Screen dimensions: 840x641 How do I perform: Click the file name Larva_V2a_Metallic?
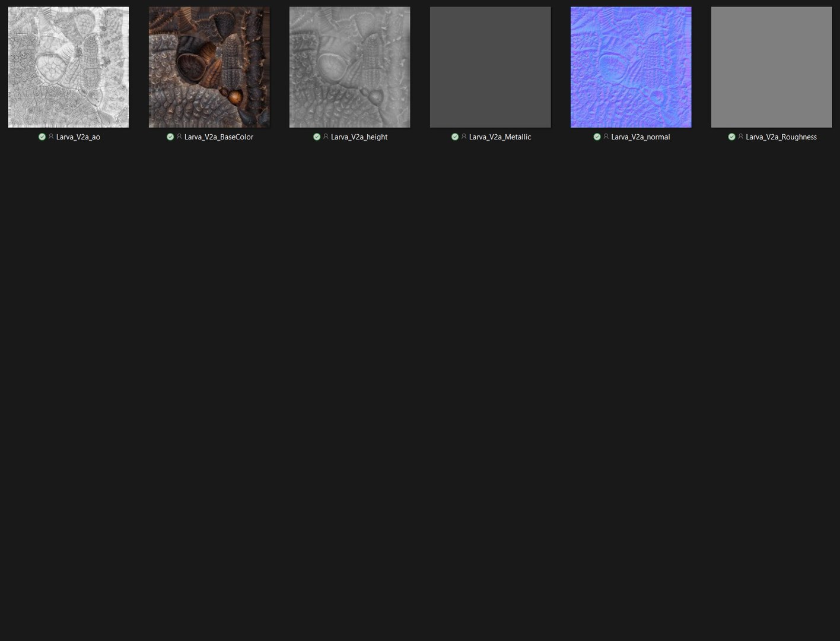[500, 137]
